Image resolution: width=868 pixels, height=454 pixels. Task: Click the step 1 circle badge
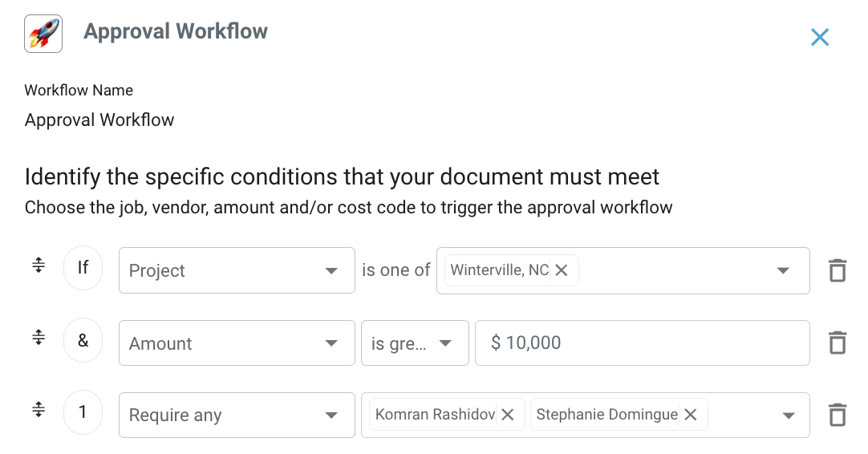(83, 415)
